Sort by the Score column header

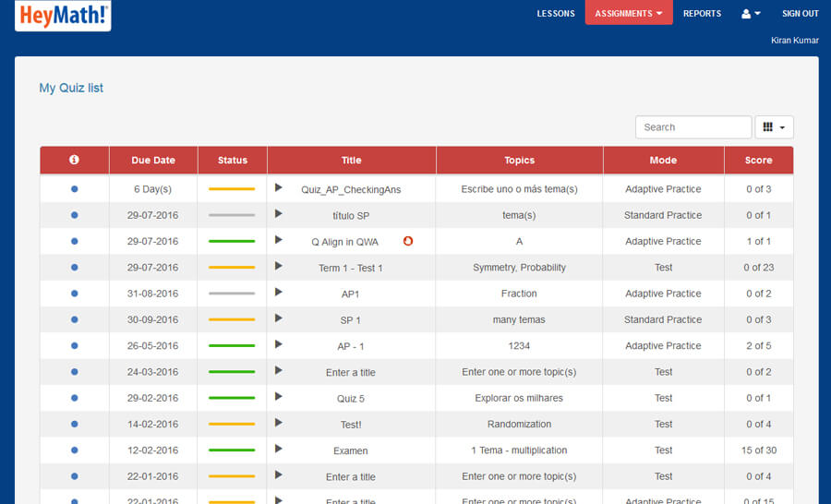pyautogui.click(x=758, y=160)
